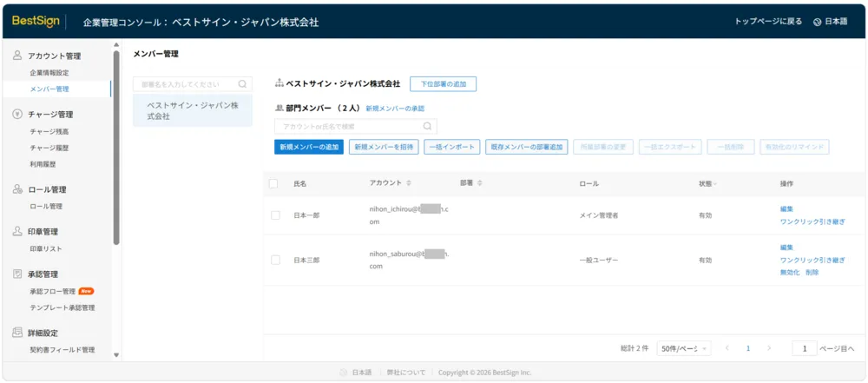The height and width of the screenshot is (383, 868).
Task: Click the page jump number field
Action: click(805, 348)
